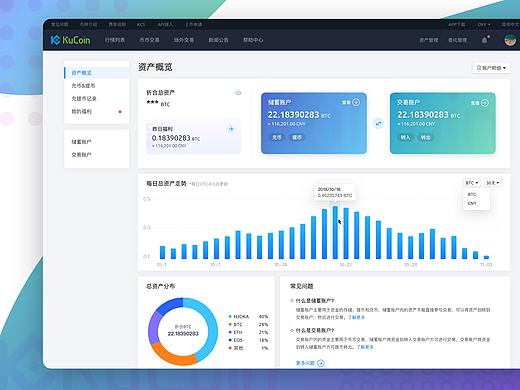Image resolution: width=520 pixels, height=390 pixels.
Task: Open the BTC unit dropdown on chart
Action: (472, 183)
